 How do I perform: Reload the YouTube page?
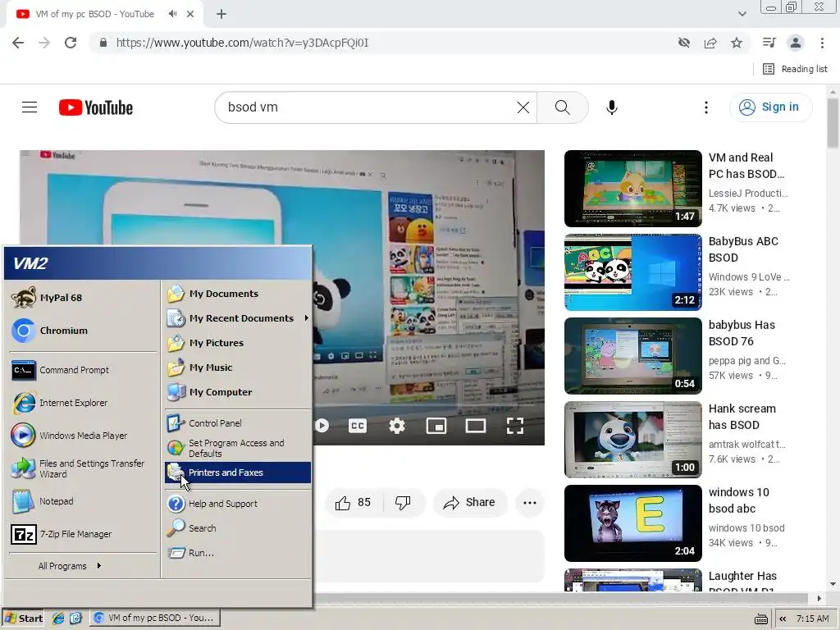pyautogui.click(x=71, y=43)
